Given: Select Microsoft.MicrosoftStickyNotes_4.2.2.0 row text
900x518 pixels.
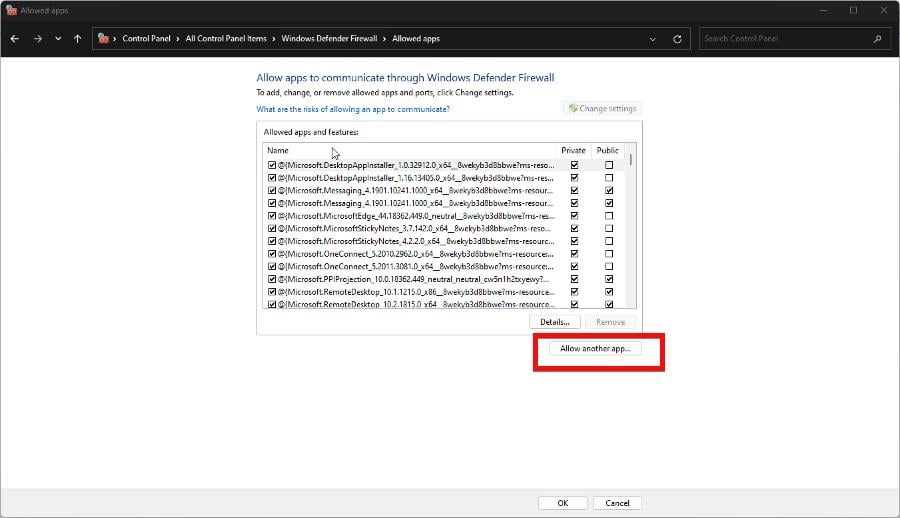Looking at the screenshot, I should click(x=417, y=241).
